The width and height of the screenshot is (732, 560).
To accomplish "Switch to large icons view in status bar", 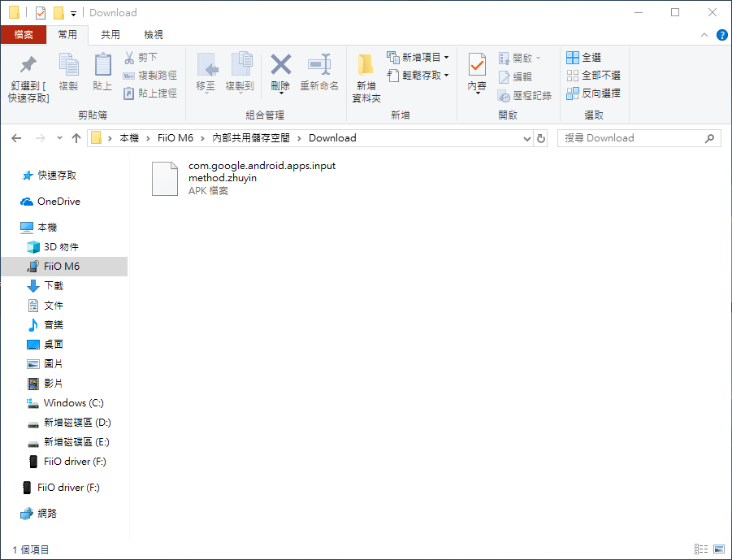I will (719, 549).
